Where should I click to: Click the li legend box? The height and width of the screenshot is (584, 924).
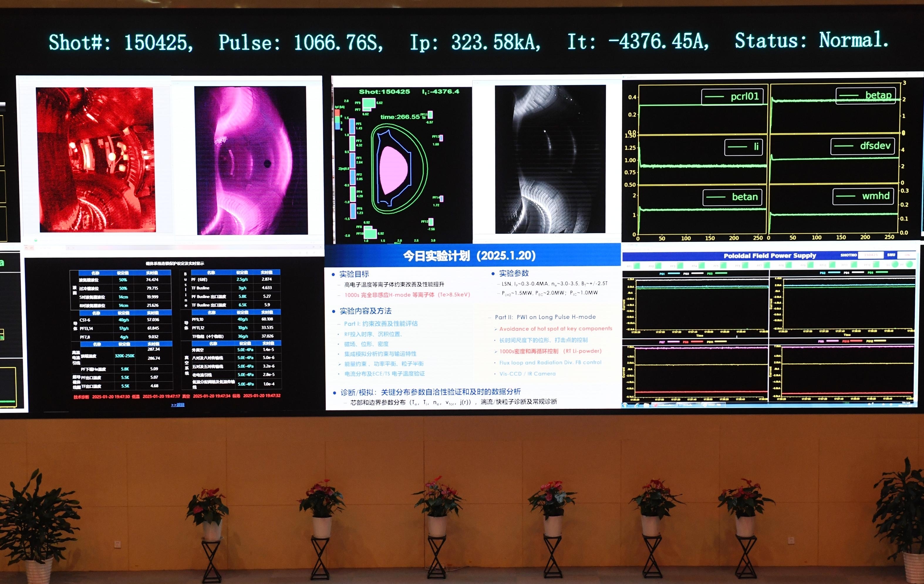pos(743,147)
